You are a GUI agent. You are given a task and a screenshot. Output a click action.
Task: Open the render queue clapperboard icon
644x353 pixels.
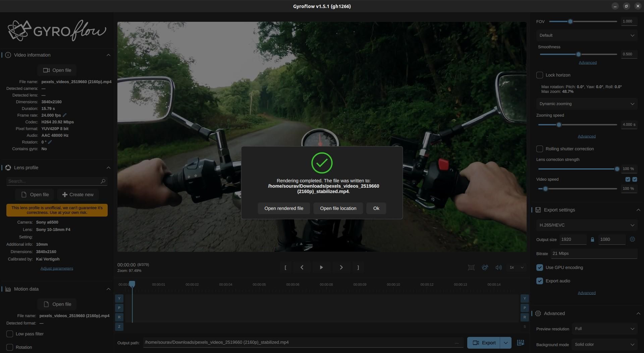coord(521,342)
